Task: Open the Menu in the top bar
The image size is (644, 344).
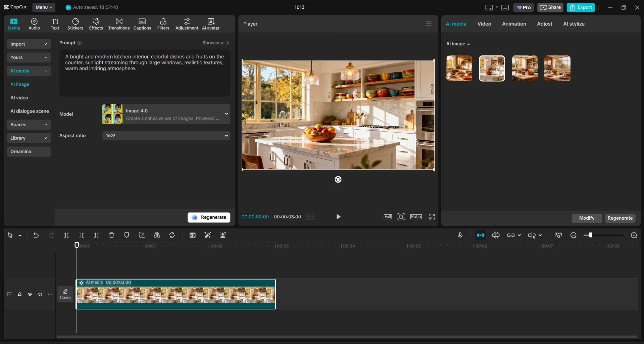Action: point(44,7)
